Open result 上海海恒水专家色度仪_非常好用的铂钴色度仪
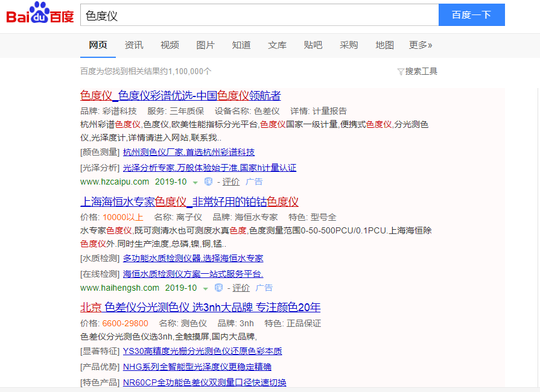This screenshot has width=540, height=392. (189, 201)
